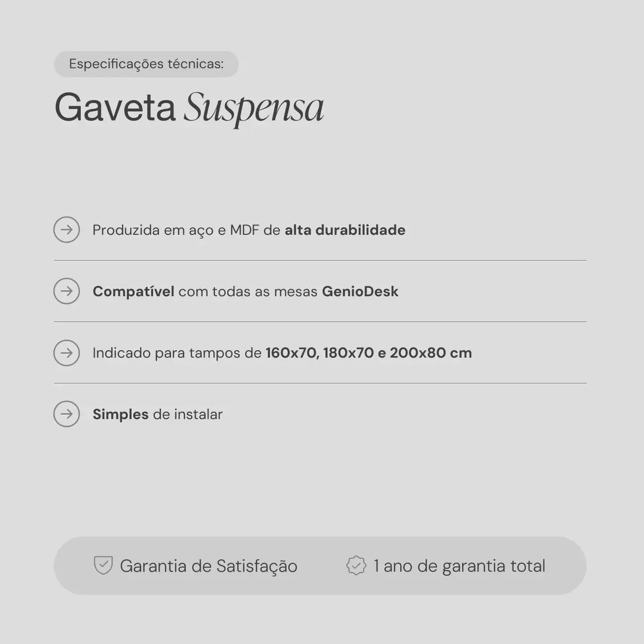
Task: Select the arrow icon next to "Indicado para tampos"
Action: (x=66, y=353)
